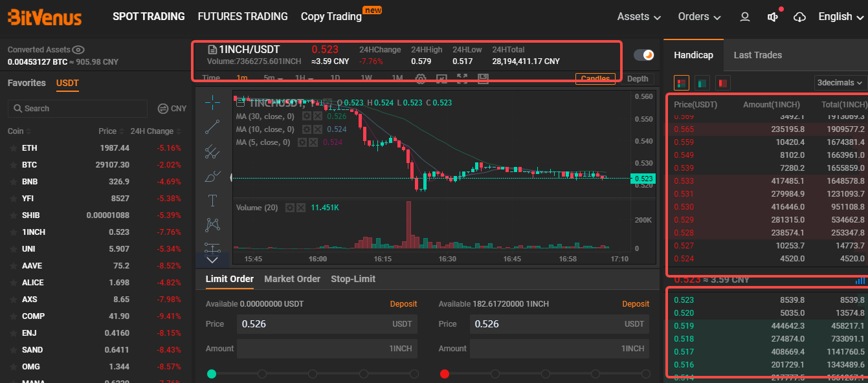Set chart interval to 1D
The image size is (868, 383).
(335, 79)
